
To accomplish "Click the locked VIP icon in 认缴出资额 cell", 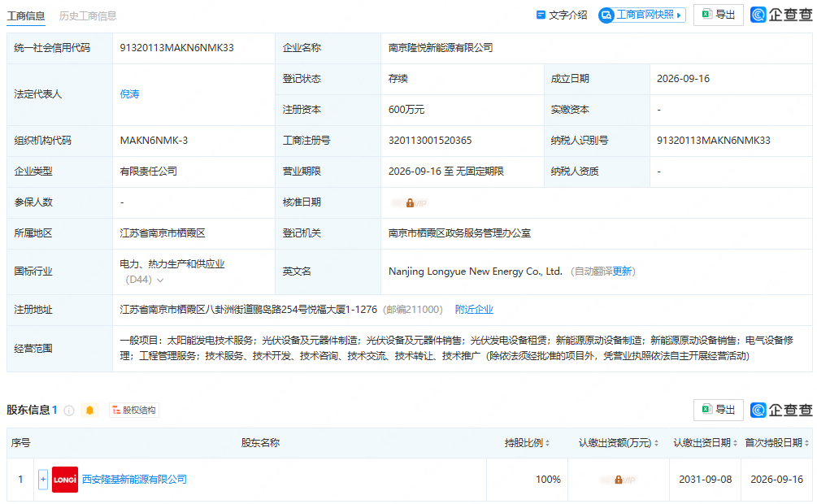I will tap(618, 480).
